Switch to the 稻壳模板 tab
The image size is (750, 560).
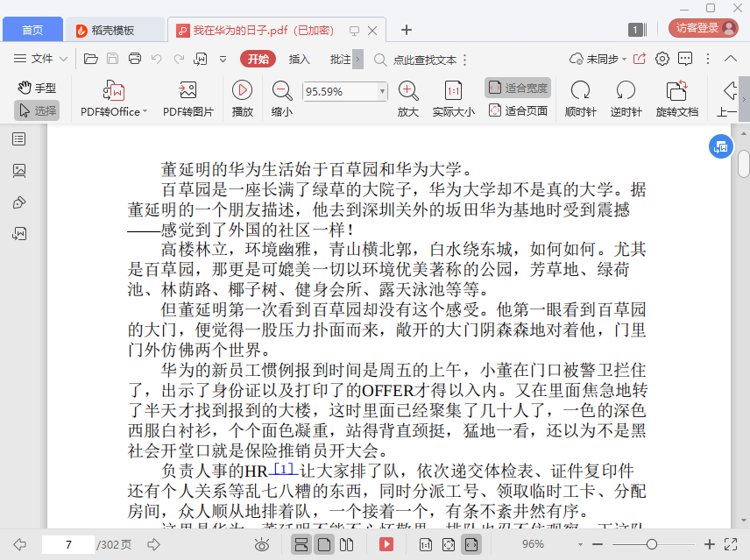tap(113, 30)
